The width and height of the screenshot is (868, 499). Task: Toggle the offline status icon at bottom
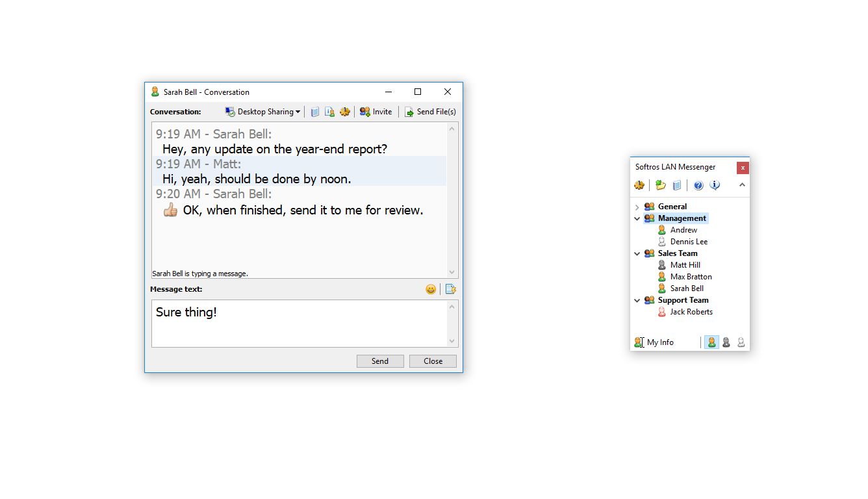(741, 342)
